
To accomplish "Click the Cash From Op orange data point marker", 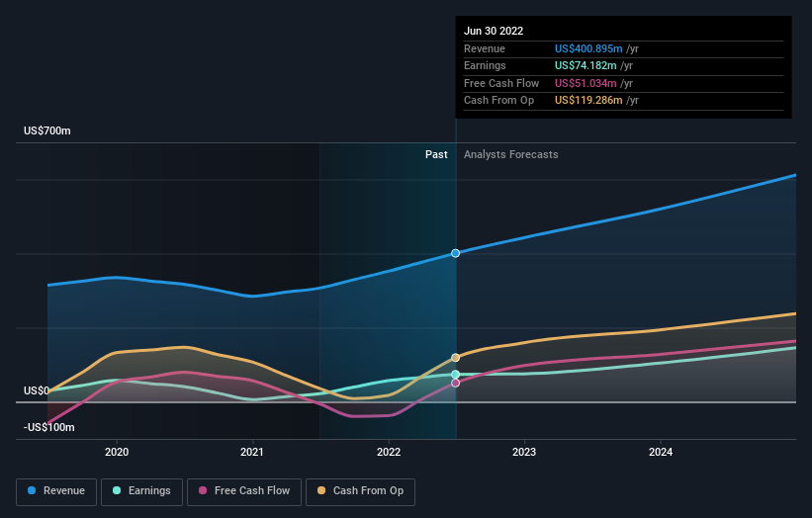I will [x=455, y=358].
